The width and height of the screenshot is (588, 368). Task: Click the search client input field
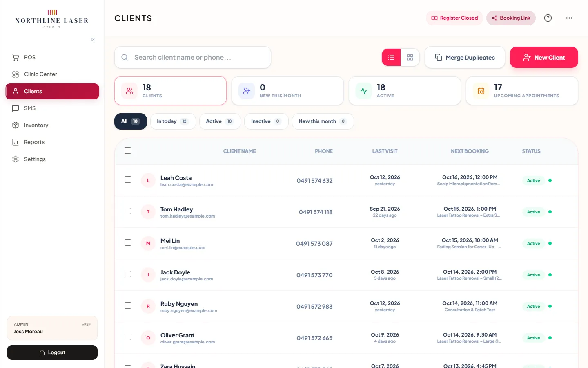coord(193,57)
